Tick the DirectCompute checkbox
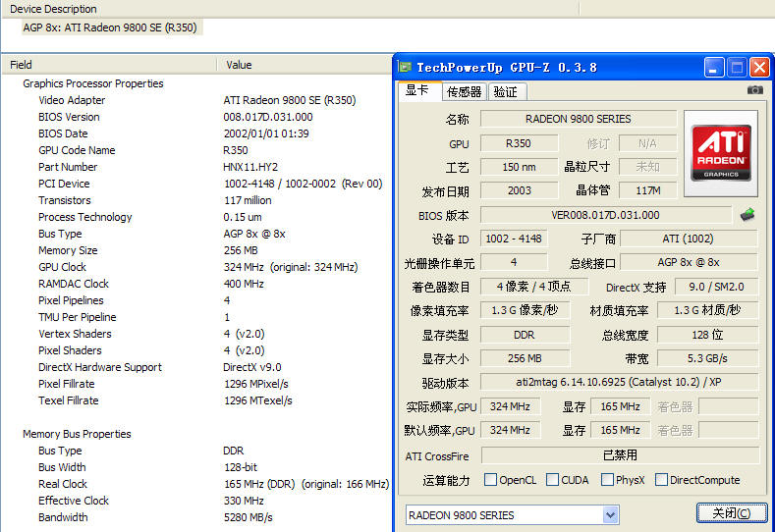Image resolution: width=775 pixels, height=532 pixels. click(x=661, y=480)
